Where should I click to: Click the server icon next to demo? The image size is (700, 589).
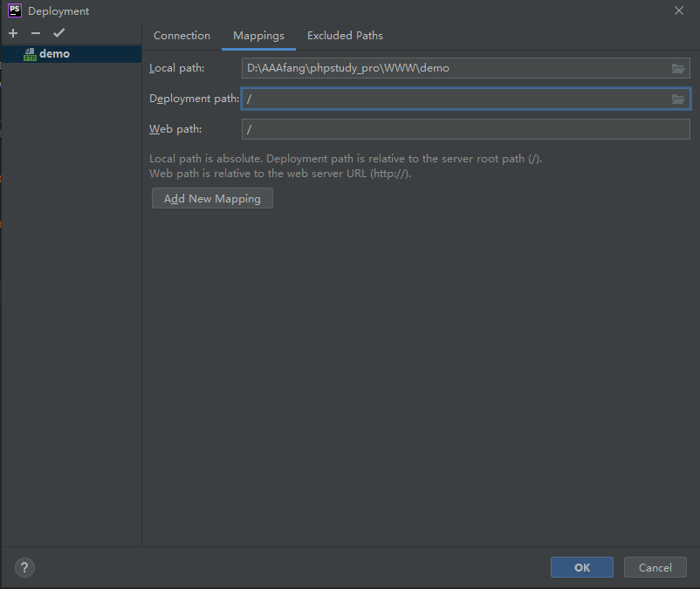click(29, 53)
